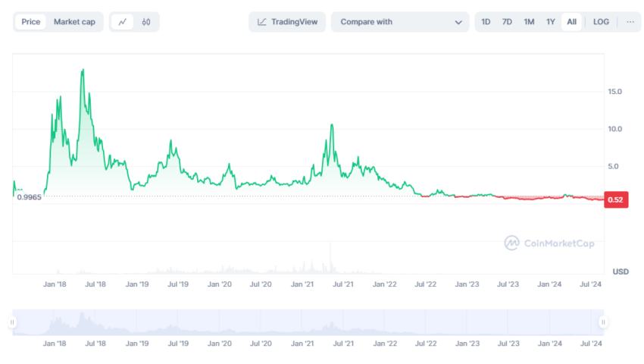Select the 1D time range

[486, 22]
